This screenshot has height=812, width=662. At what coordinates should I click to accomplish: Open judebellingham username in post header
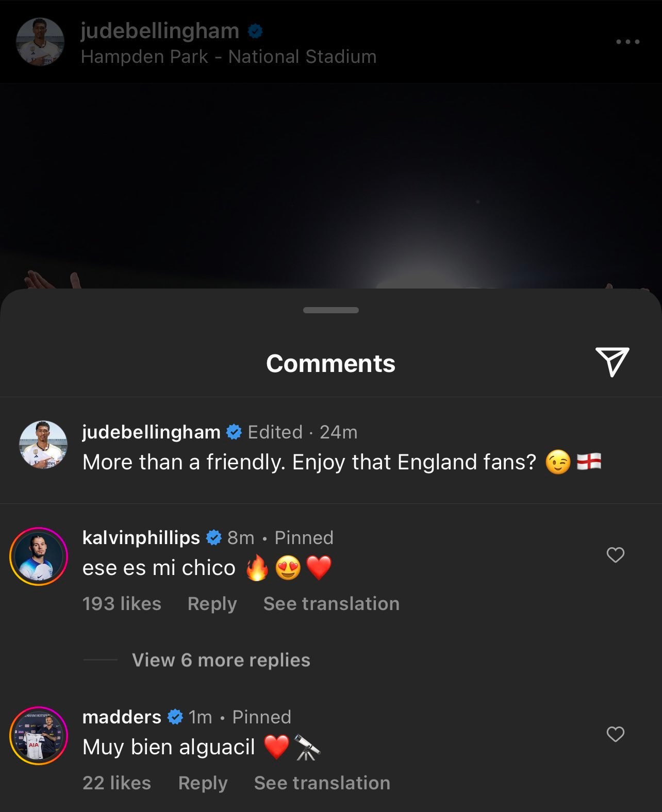pyautogui.click(x=160, y=31)
